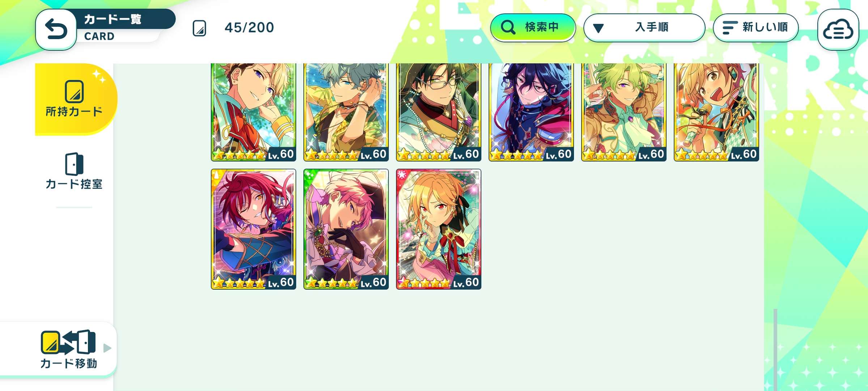Select the dark blue long-haired character card

pos(531,112)
